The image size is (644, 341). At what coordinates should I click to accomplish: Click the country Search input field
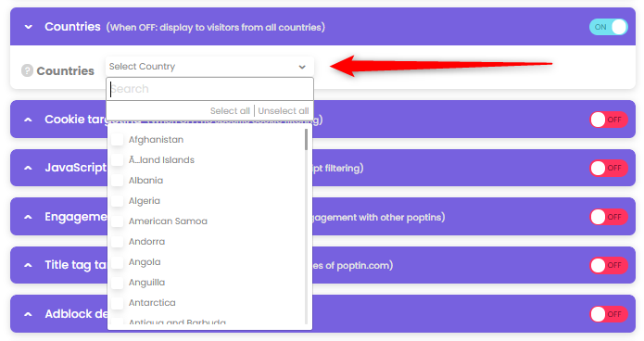click(209, 89)
